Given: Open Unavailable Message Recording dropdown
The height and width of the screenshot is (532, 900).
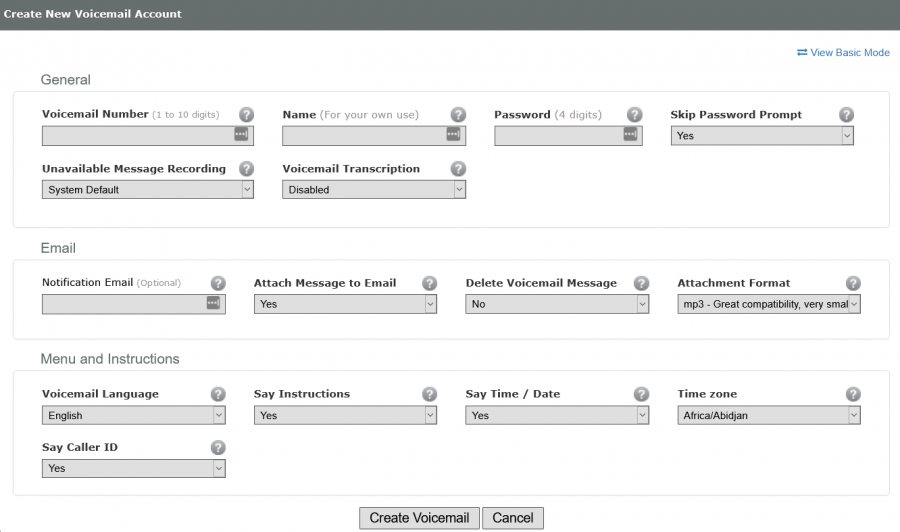Looking at the screenshot, I should [x=148, y=190].
